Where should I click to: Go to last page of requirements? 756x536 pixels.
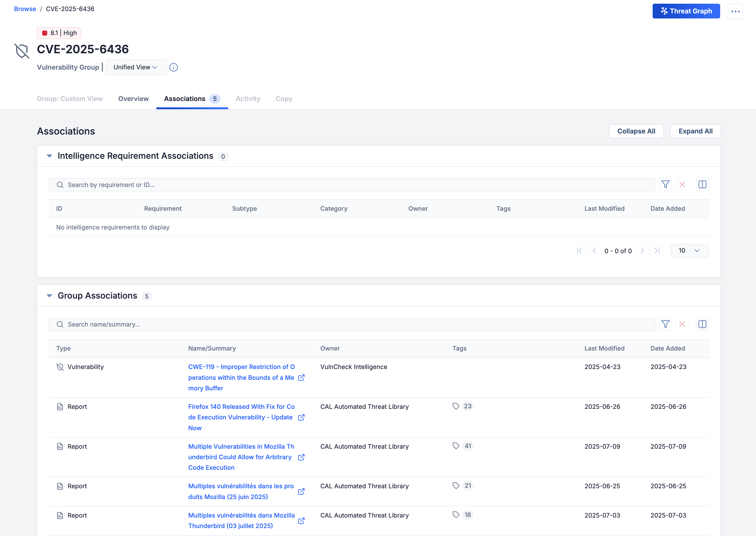[x=657, y=251]
